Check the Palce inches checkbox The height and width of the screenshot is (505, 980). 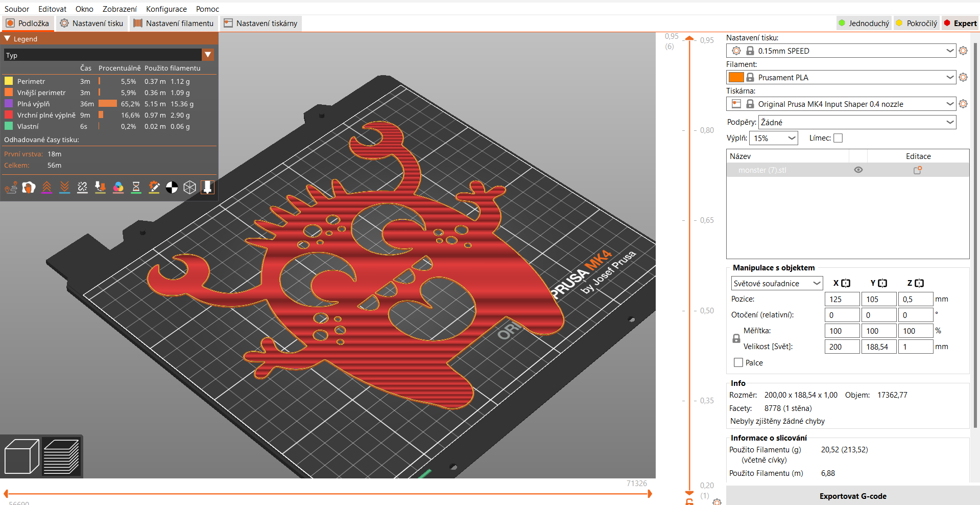[x=738, y=362]
